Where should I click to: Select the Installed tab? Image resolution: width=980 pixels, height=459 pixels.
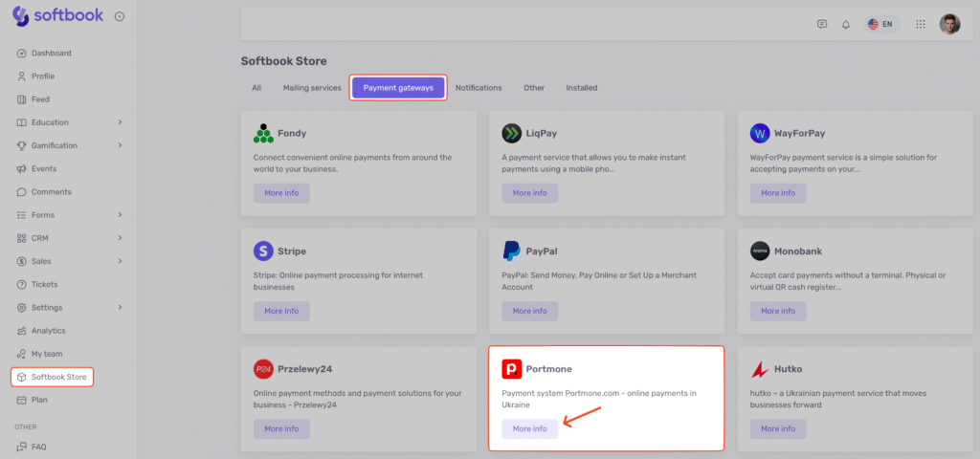tap(581, 88)
